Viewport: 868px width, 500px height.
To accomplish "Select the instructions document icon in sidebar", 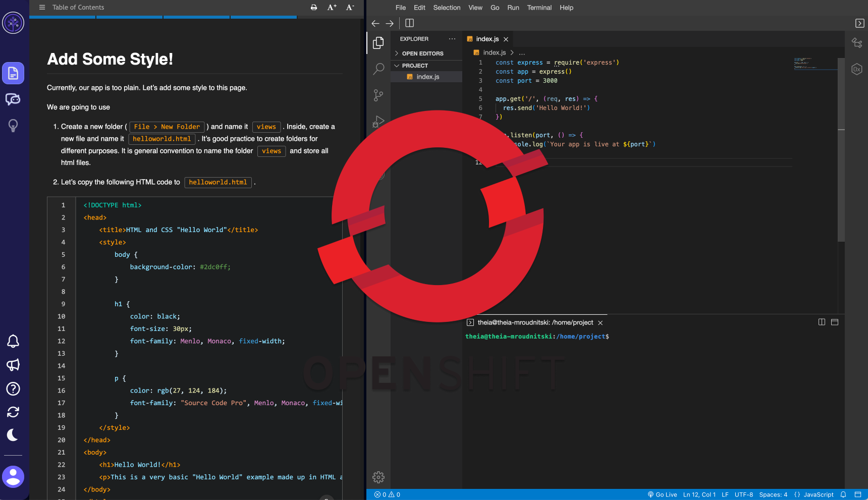I will click(13, 73).
